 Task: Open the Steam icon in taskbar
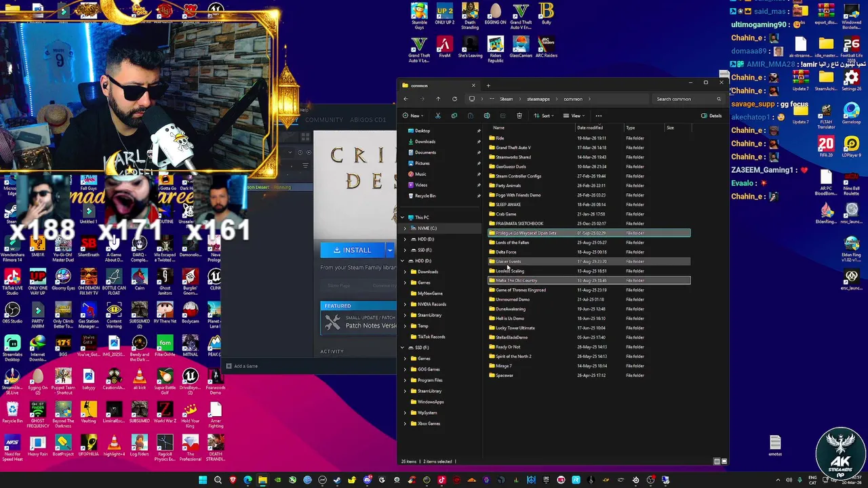tap(337, 480)
